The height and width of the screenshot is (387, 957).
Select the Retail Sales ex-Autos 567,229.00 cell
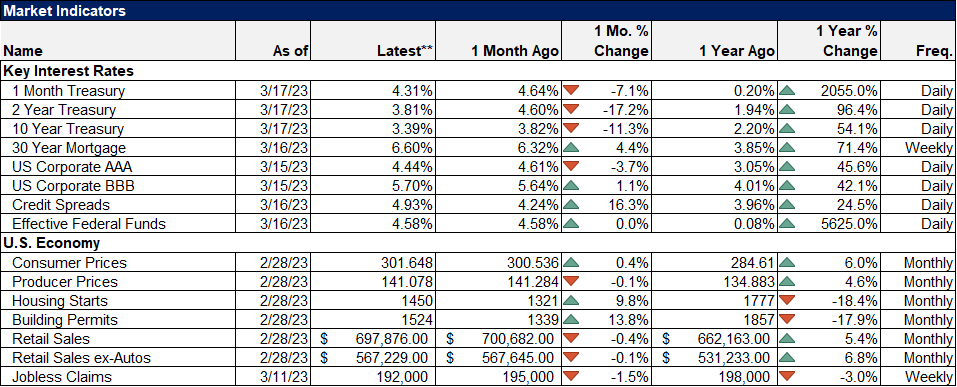click(373, 358)
